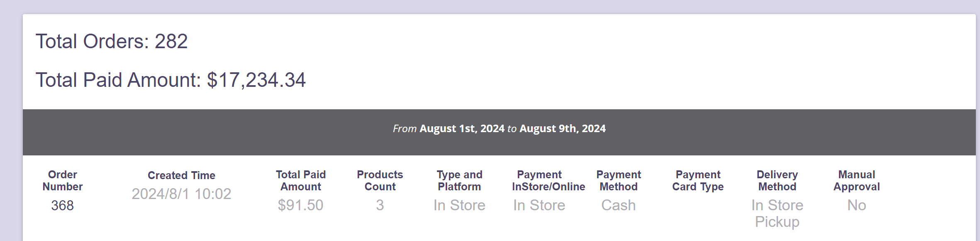Select the Payment Method column header
The image size is (980, 241).
coord(619,180)
